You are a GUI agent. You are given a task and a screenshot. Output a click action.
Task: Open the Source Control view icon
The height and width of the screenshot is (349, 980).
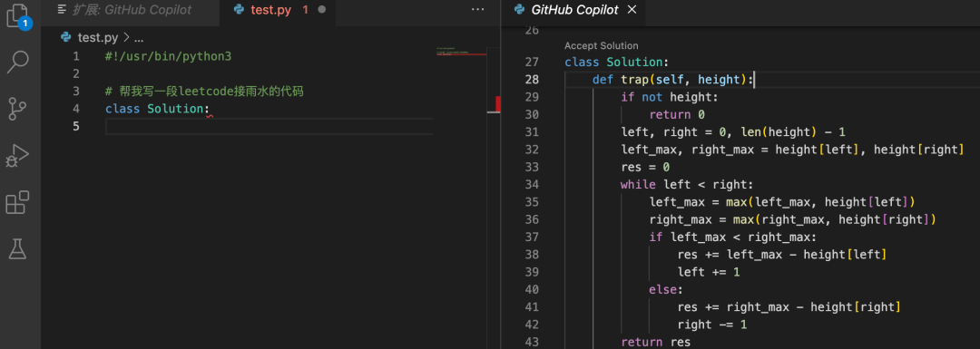18,108
